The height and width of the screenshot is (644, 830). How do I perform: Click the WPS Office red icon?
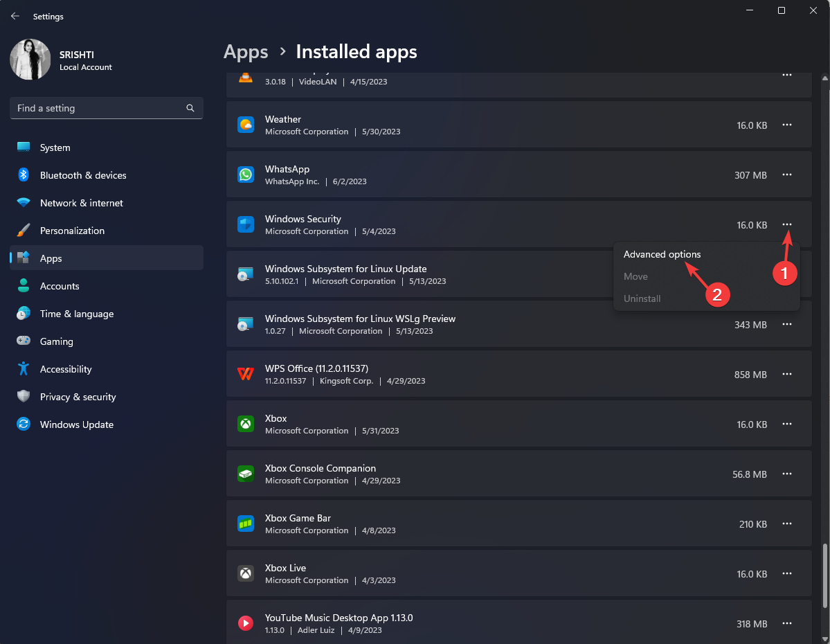246,374
